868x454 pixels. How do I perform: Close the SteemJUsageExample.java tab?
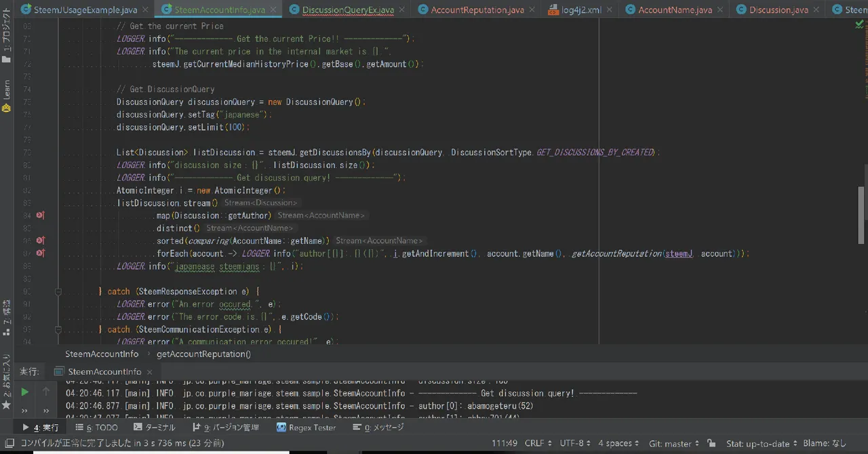[x=146, y=10]
